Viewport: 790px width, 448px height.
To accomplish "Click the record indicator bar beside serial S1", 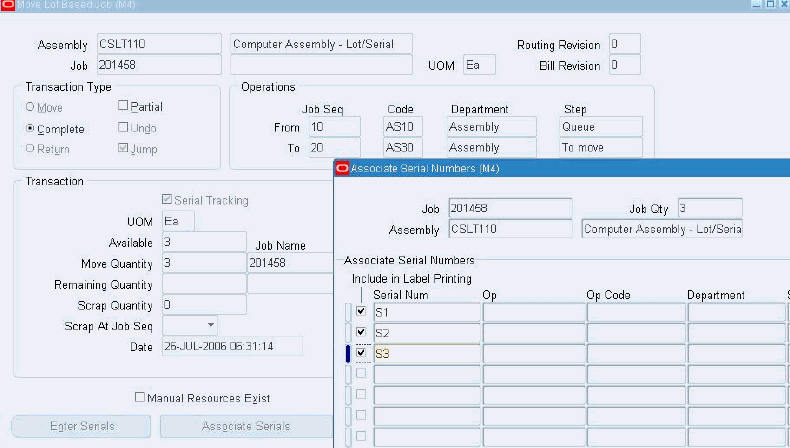I will [x=348, y=312].
